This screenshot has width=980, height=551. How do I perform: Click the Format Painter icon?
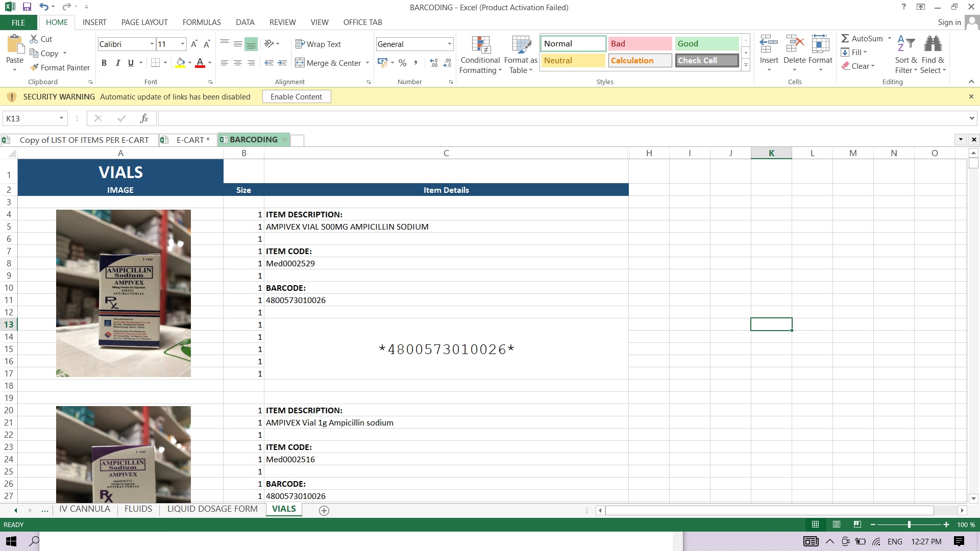[35, 67]
